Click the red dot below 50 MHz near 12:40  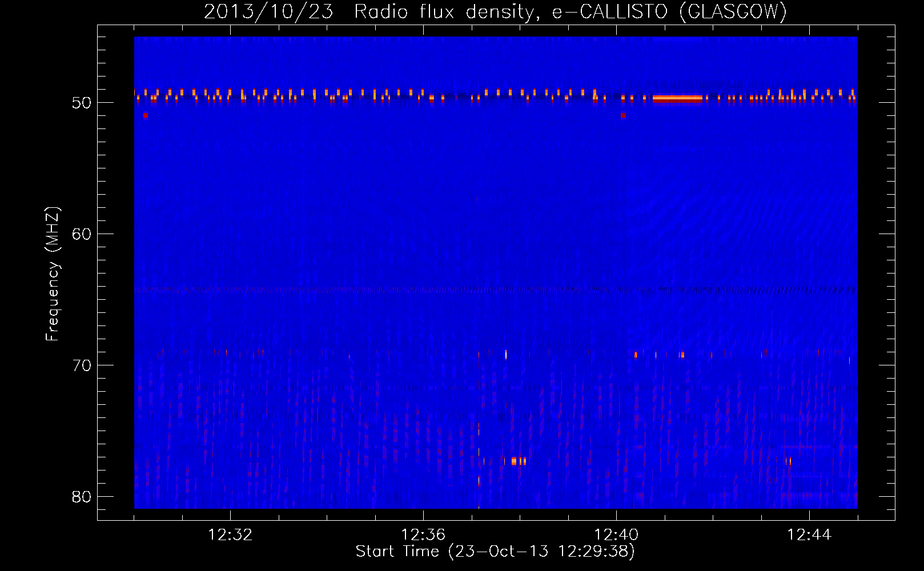623,115
